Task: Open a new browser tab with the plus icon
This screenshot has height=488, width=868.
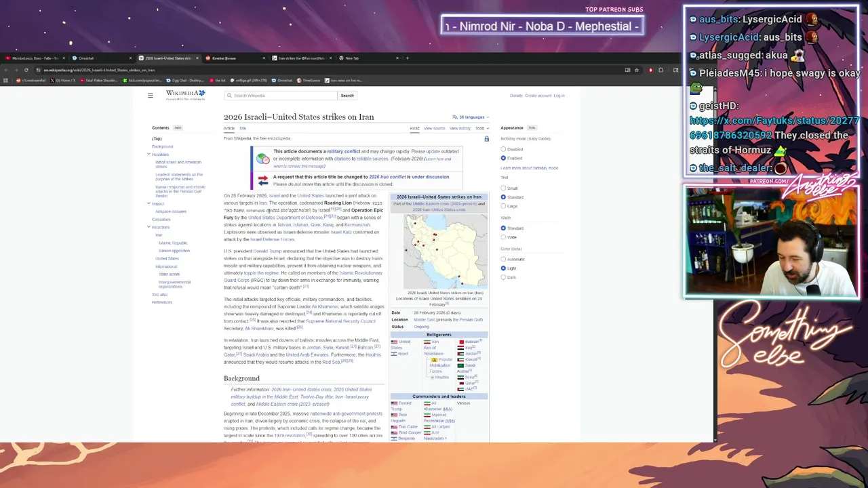Action: click(408, 58)
